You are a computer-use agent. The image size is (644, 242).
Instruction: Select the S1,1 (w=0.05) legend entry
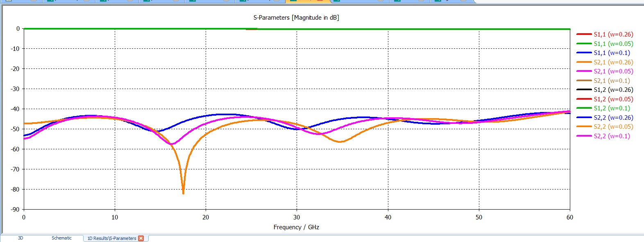(x=613, y=43)
